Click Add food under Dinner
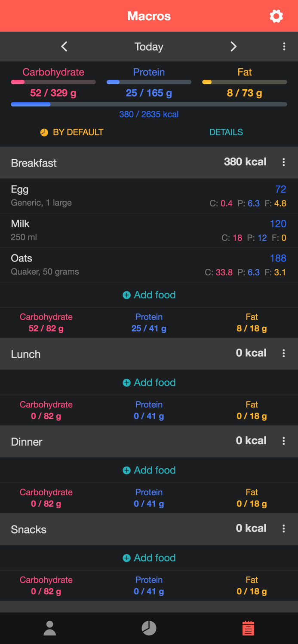The image size is (298, 644). 149,470
